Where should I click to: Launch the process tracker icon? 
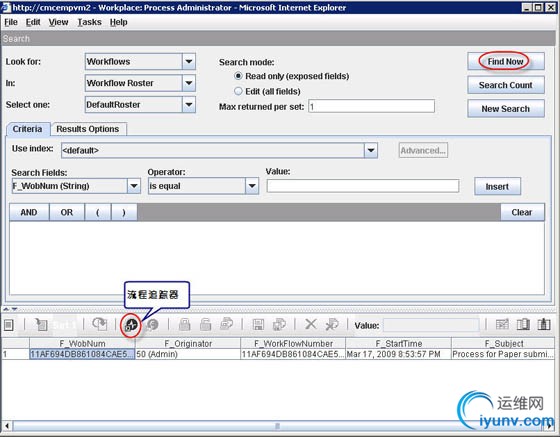(131, 325)
